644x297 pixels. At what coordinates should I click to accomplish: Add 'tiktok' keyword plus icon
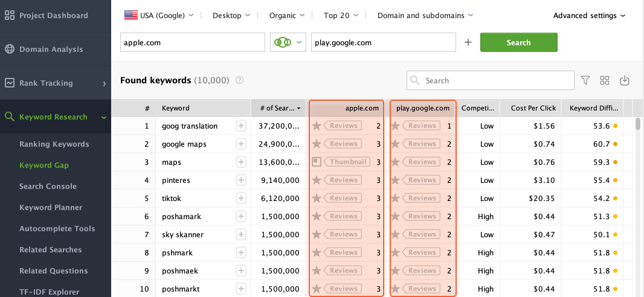(241, 198)
